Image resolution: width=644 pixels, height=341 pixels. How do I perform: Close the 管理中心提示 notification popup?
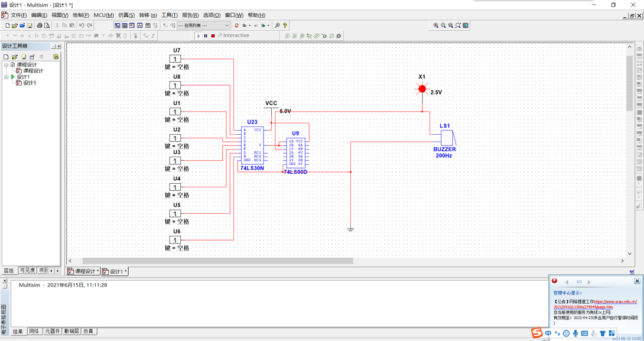[637, 281]
